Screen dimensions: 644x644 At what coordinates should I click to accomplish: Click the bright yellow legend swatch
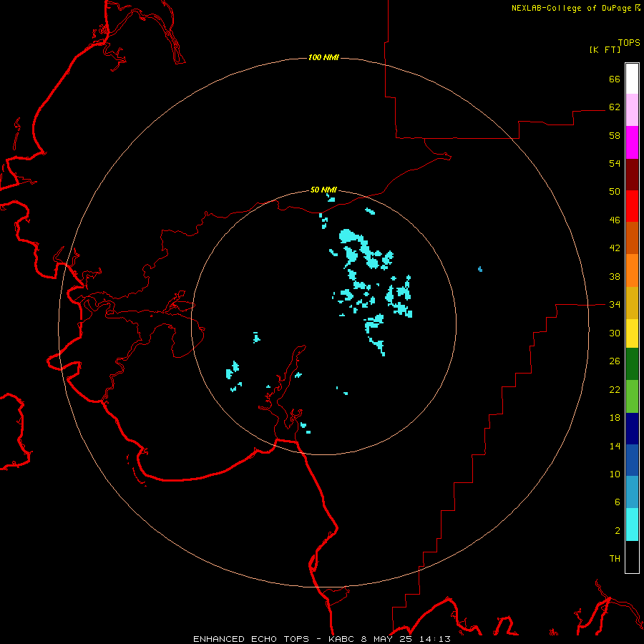click(x=632, y=333)
